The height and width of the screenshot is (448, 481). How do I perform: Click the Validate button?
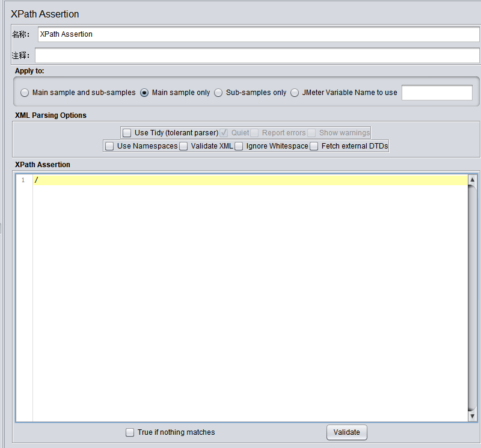click(347, 432)
